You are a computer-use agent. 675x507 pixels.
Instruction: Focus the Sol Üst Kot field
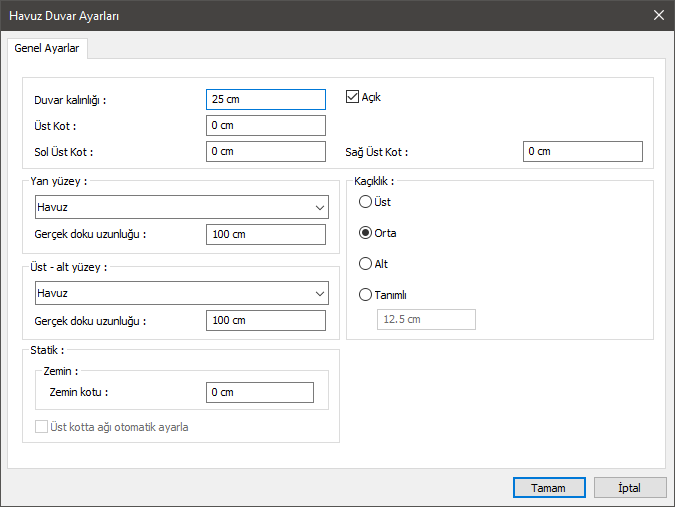tap(265, 151)
